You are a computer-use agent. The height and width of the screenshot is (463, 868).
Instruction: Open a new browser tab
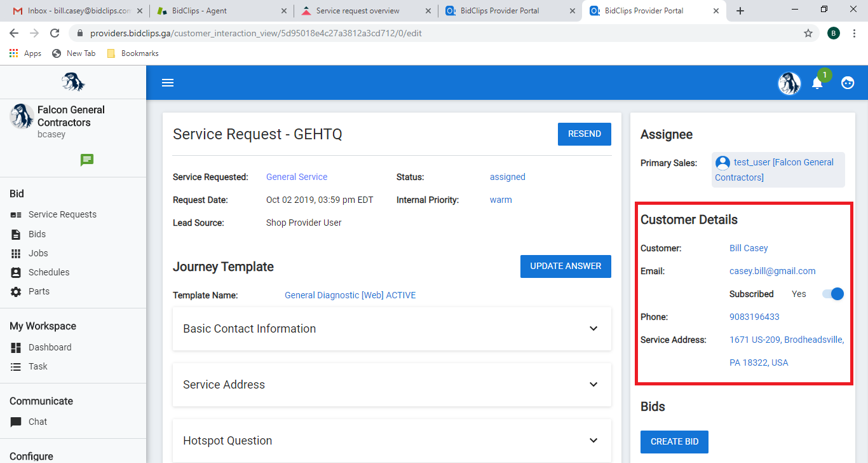740,11
